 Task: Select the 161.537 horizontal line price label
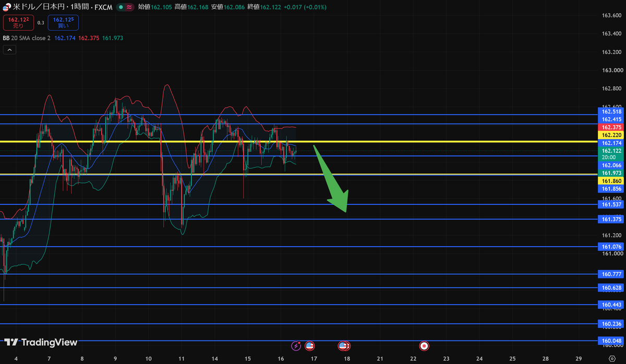[611, 205]
